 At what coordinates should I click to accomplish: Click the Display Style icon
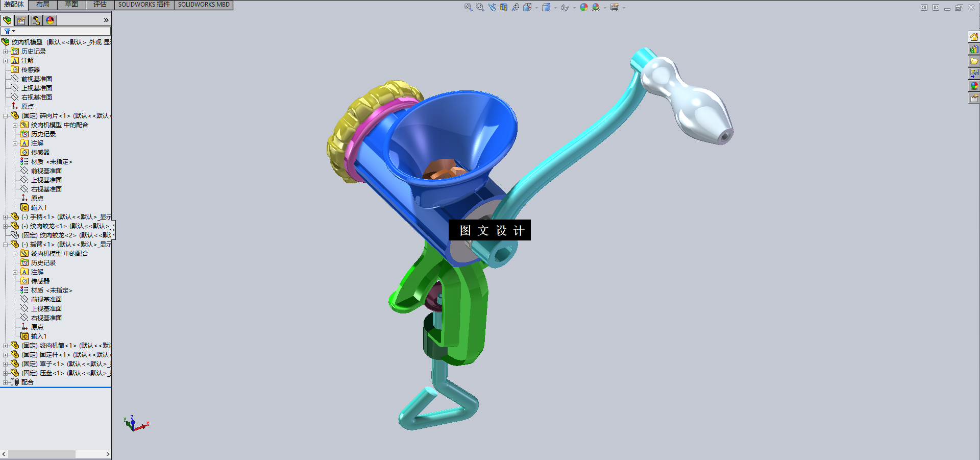pyautogui.click(x=546, y=7)
